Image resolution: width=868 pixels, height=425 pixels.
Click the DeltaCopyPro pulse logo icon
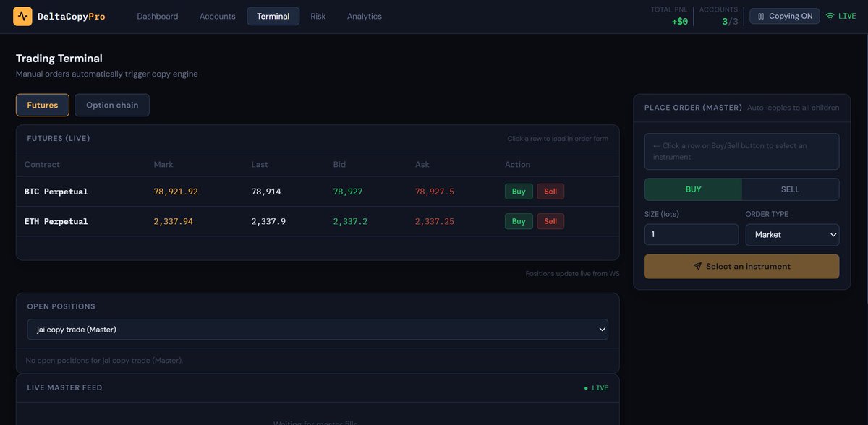pos(22,16)
